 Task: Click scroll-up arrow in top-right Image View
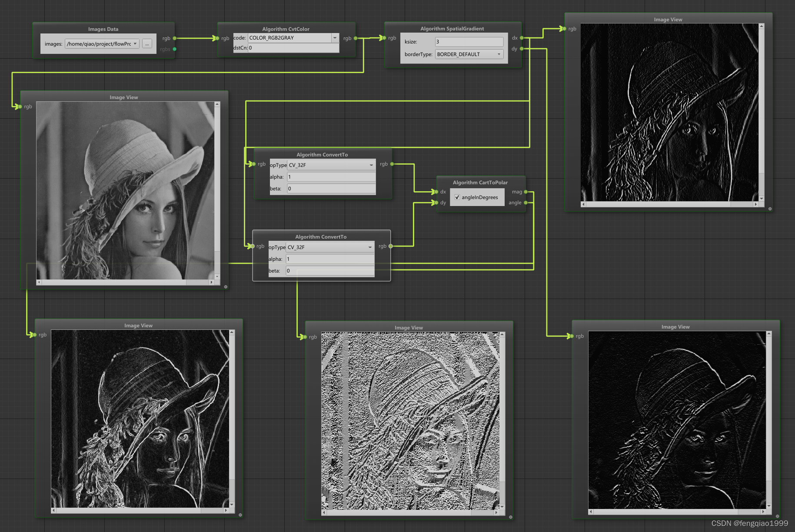[x=762, y=26]
